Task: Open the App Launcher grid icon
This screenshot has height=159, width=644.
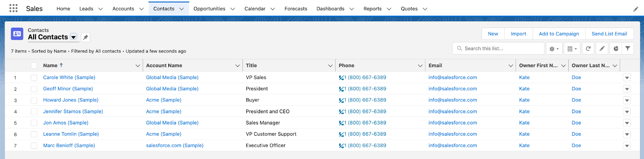Action: pyautogui.click(x=13, y=8)
